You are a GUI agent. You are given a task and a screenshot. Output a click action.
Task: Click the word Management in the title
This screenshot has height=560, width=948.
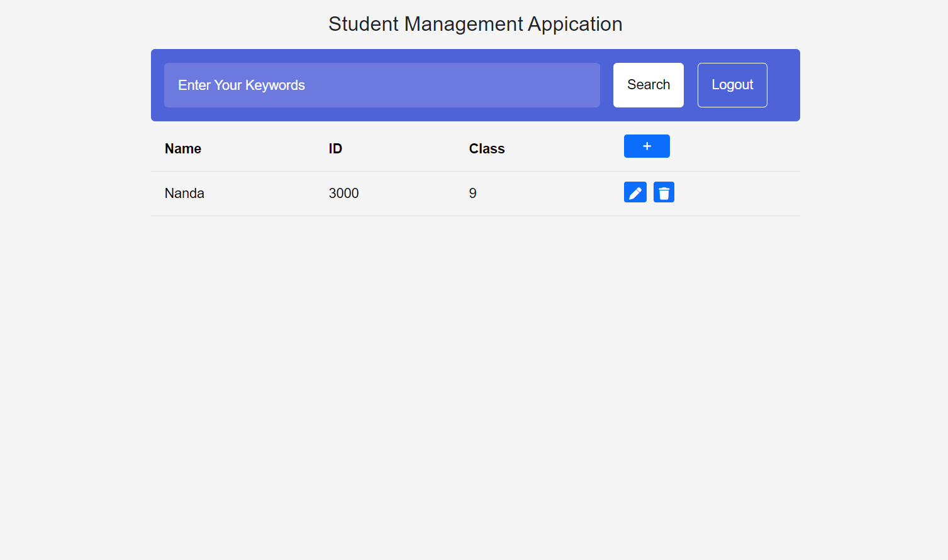[x=464, y=24]
